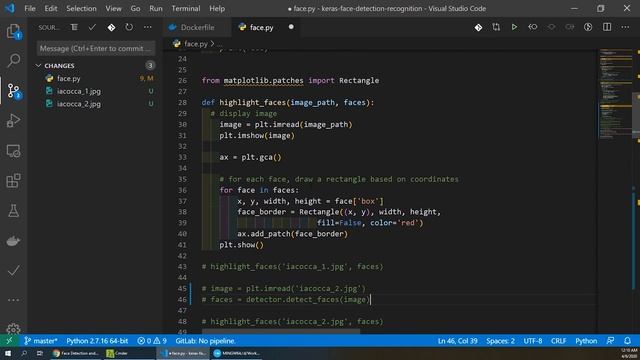Open the Search view in activity bar
This screenshot has width=640, height=360.
coord(13,60)
